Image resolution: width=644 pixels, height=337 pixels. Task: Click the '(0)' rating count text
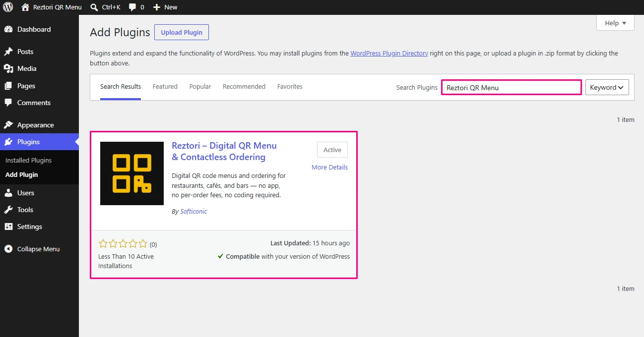153,244
